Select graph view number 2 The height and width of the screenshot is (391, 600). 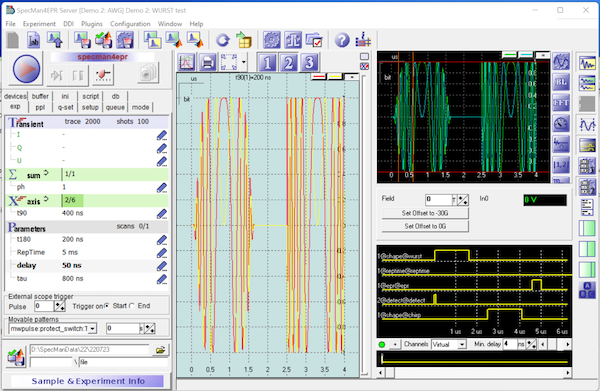pyautogui.click(x=288, y=62)
